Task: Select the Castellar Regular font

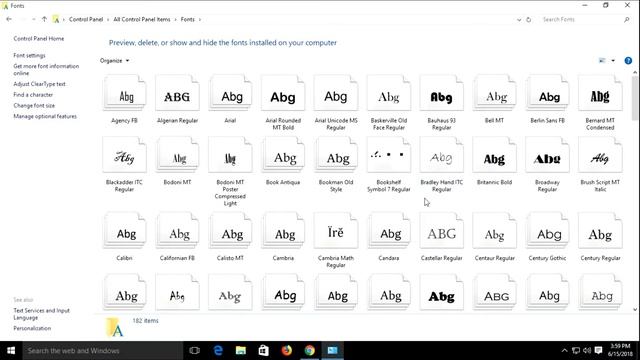Action: click(442, 231)
